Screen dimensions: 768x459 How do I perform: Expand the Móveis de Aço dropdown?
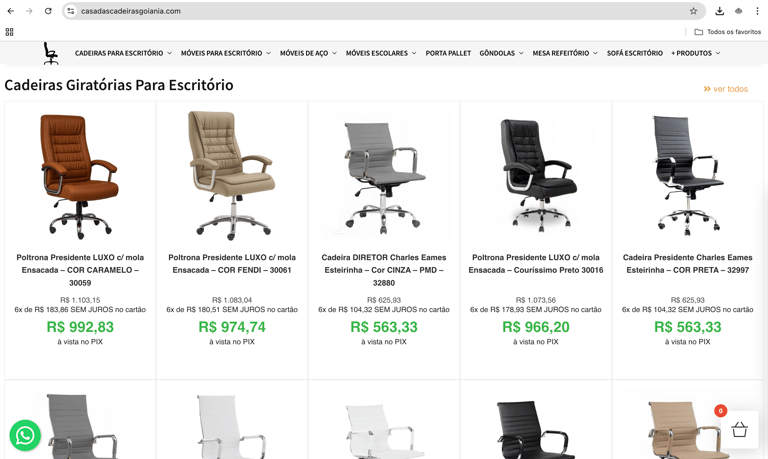(308, 53)
